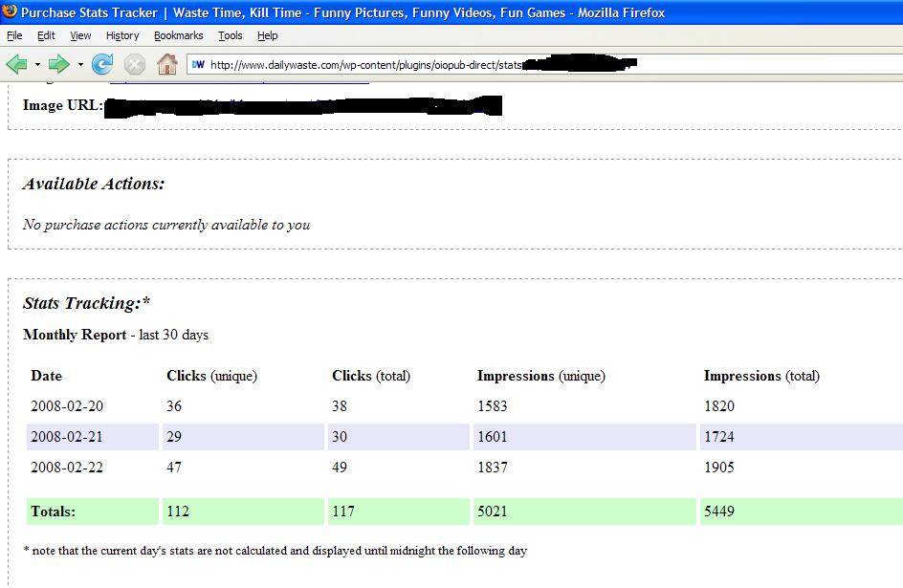
Task: Click the Available Actions: heading
Action: pyautogui.click(x=94, y=184)
